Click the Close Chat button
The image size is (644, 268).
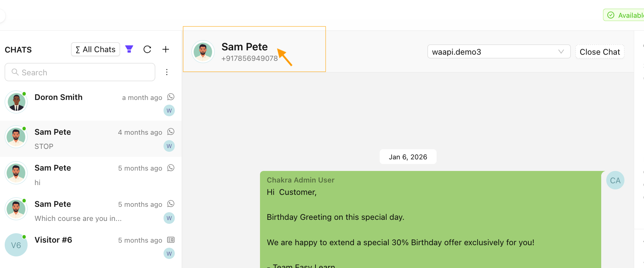[x=600, y=52]
